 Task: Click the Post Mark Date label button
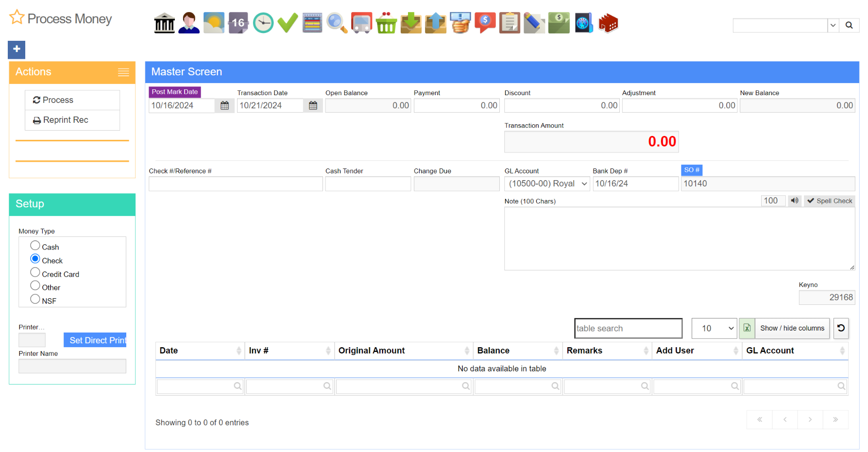[175, 92]
